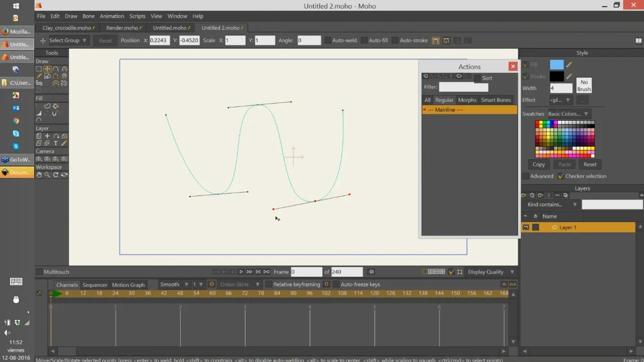This screenshot has width=644, height=362.
Task: Select the Paint Bucket tool in Fill
Action: (x=56, y=106)
